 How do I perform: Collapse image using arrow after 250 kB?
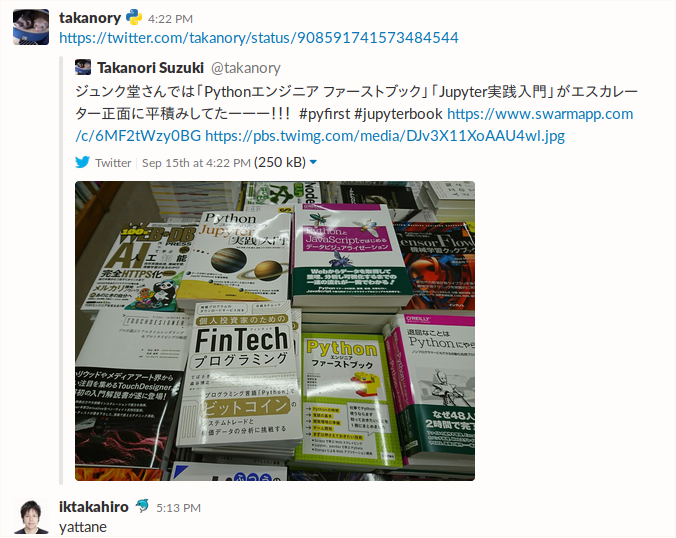tap(313, 163)
